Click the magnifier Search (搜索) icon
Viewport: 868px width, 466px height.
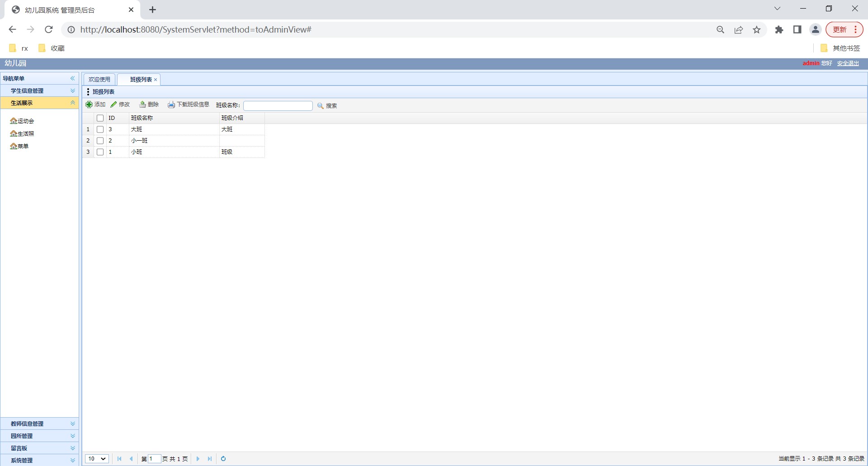coord(321,106)
